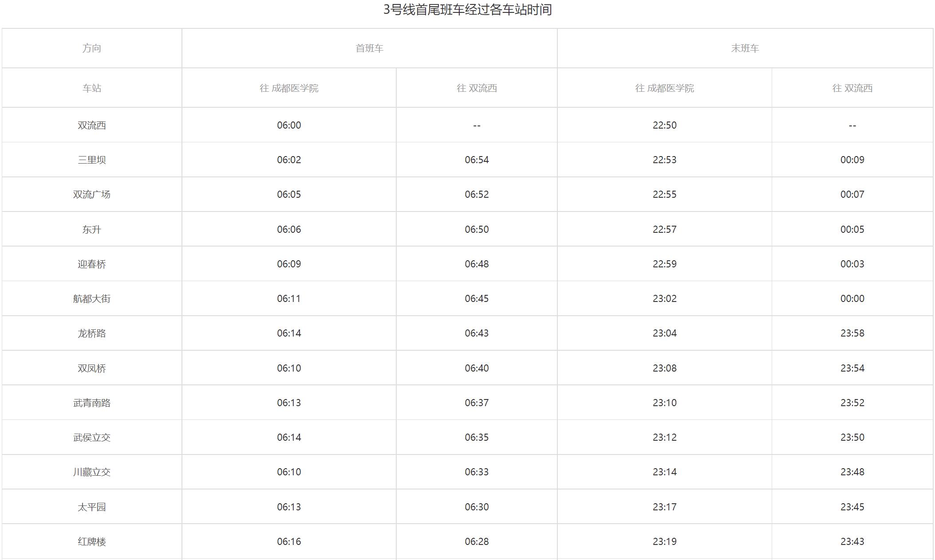This screenshot has width=935, height=560.
Task: Click 06:48 in the 迎春桥 row
Action: [477, 264]
